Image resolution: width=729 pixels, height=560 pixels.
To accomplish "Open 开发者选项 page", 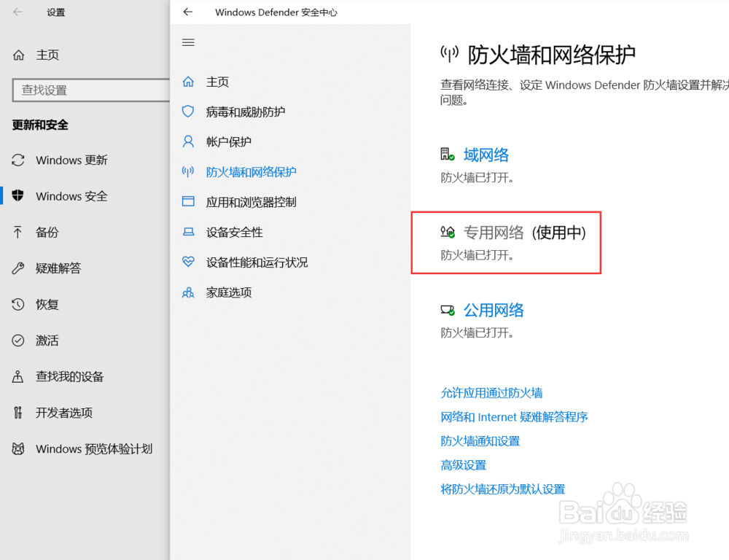I will click(x=64, y=413).
